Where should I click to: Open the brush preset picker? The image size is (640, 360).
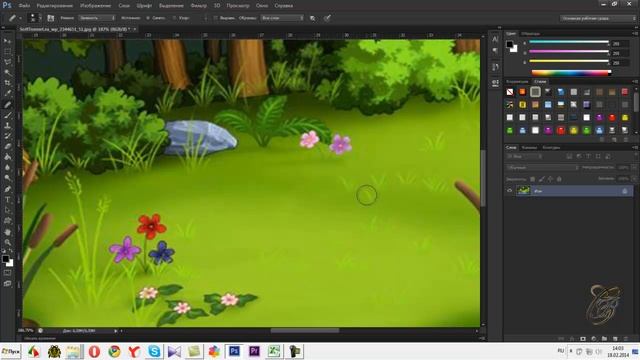33,18
